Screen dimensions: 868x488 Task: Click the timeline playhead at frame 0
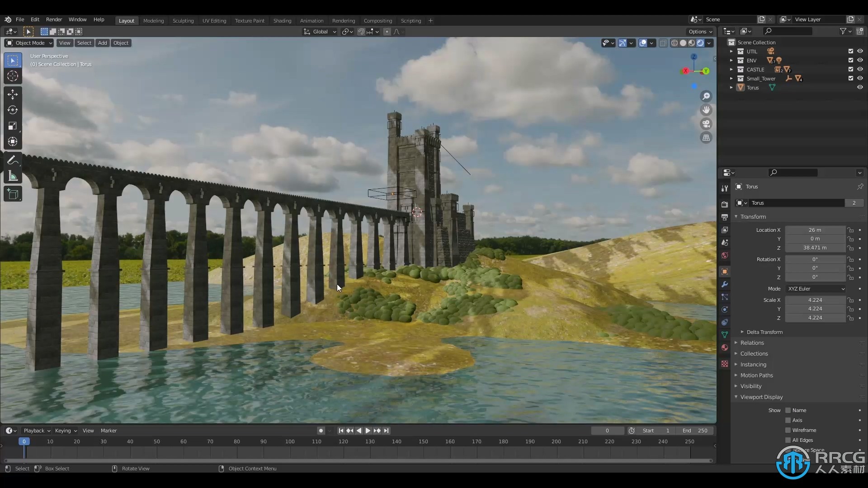(x=24, y=441)
